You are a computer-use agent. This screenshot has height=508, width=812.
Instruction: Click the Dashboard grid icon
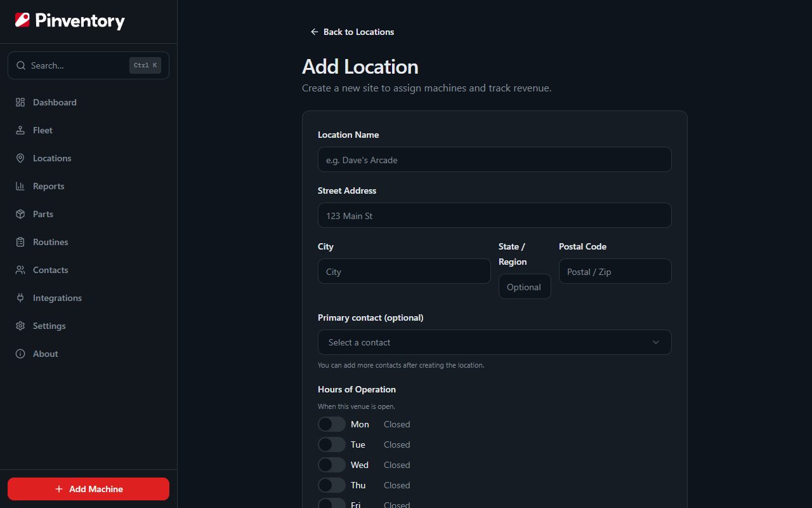pyautogui.click(x=20, y=102)
